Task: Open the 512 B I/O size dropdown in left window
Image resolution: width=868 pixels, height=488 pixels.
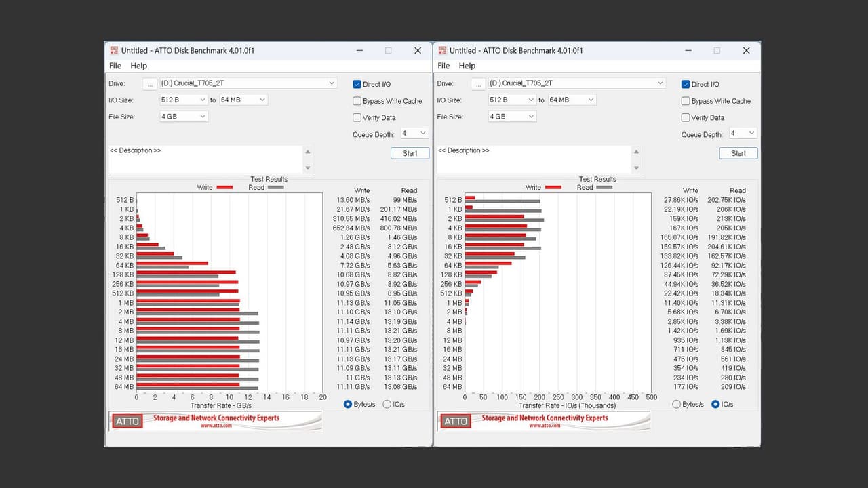Action: pyautogui.click(x=183, y=100)
